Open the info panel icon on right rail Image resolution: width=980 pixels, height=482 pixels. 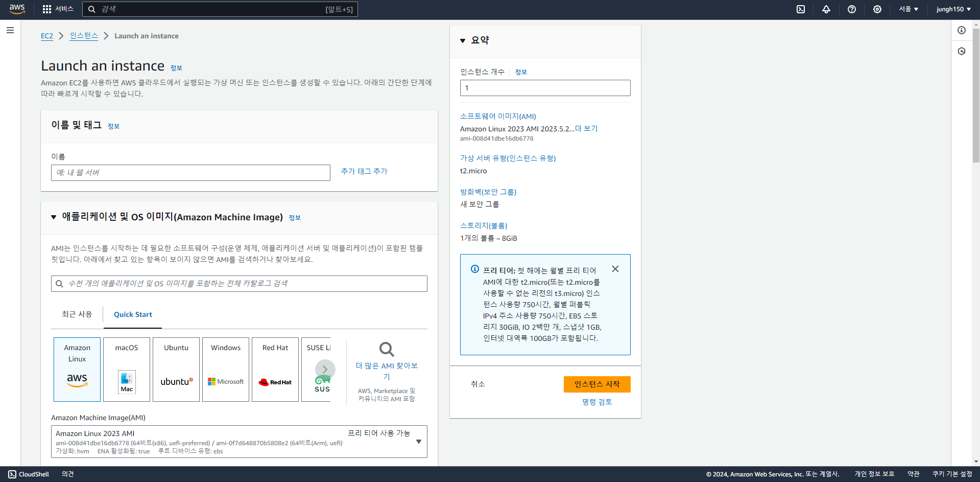962,30
